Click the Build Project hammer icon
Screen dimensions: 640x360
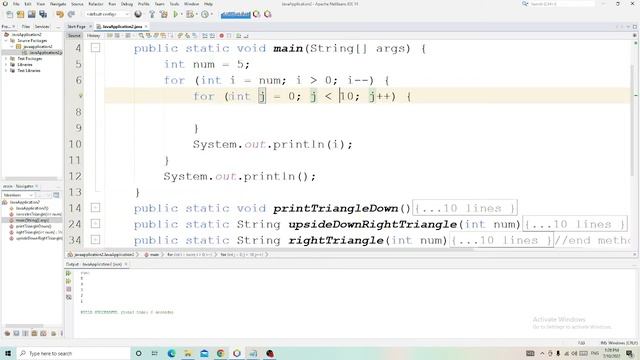click(x=152, y=14)
